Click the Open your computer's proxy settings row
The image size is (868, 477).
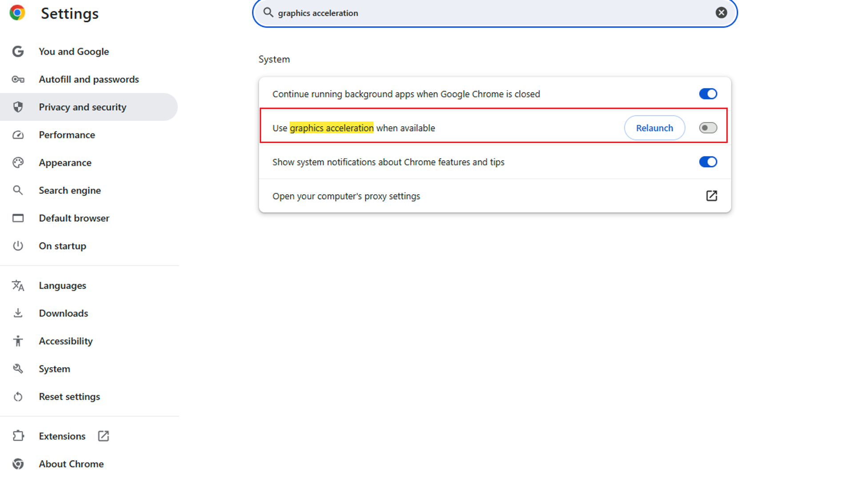point(495,196)
